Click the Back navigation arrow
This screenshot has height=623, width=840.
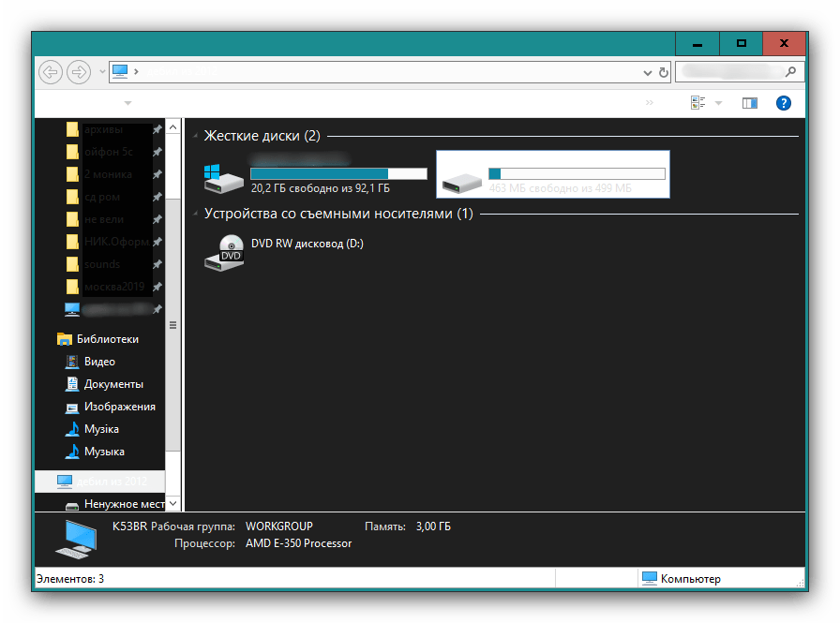click(51, 71)
